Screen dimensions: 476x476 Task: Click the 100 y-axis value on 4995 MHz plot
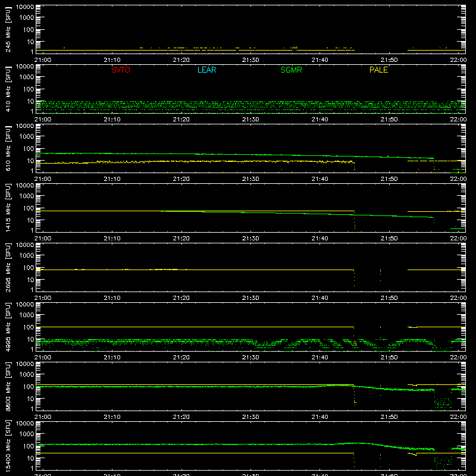pos(29,327)
